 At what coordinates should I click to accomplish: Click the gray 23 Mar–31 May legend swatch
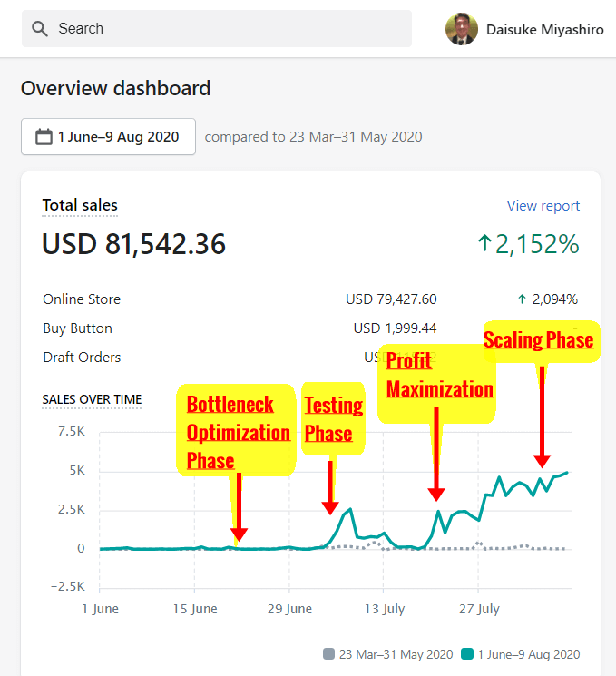pyautogui.click(x=328, y=654)
